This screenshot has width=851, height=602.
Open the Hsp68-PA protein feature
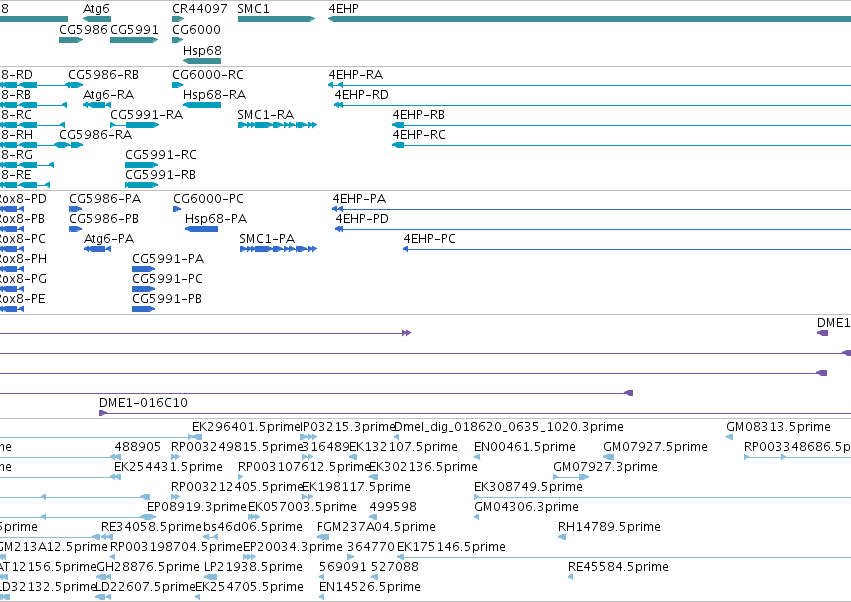(x=201, y=229)
